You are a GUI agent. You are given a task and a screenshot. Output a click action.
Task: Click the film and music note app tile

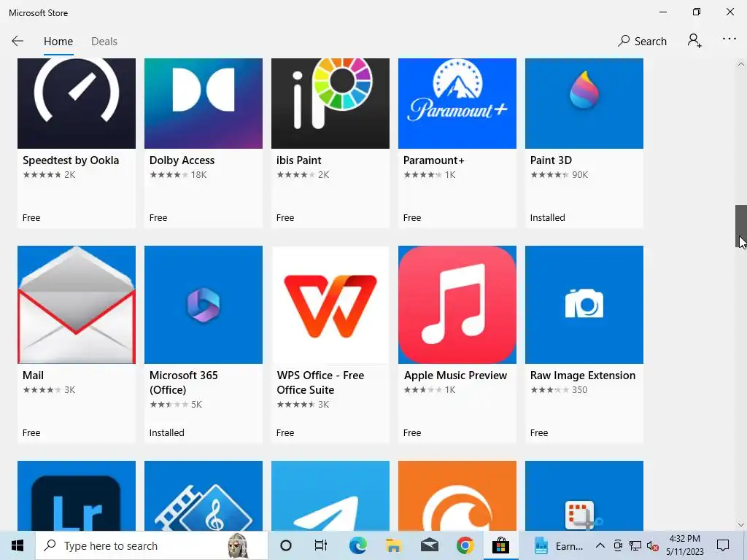(204, 496)
